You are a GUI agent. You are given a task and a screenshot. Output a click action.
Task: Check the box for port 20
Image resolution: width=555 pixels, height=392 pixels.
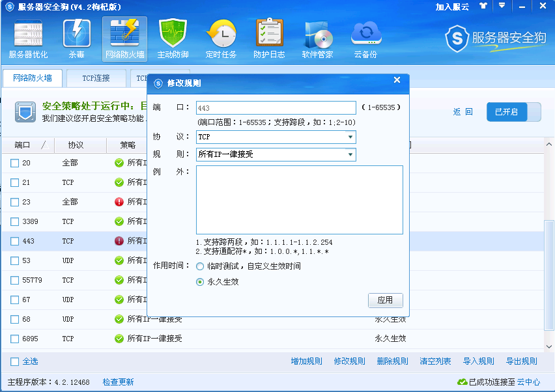point(14,163)
